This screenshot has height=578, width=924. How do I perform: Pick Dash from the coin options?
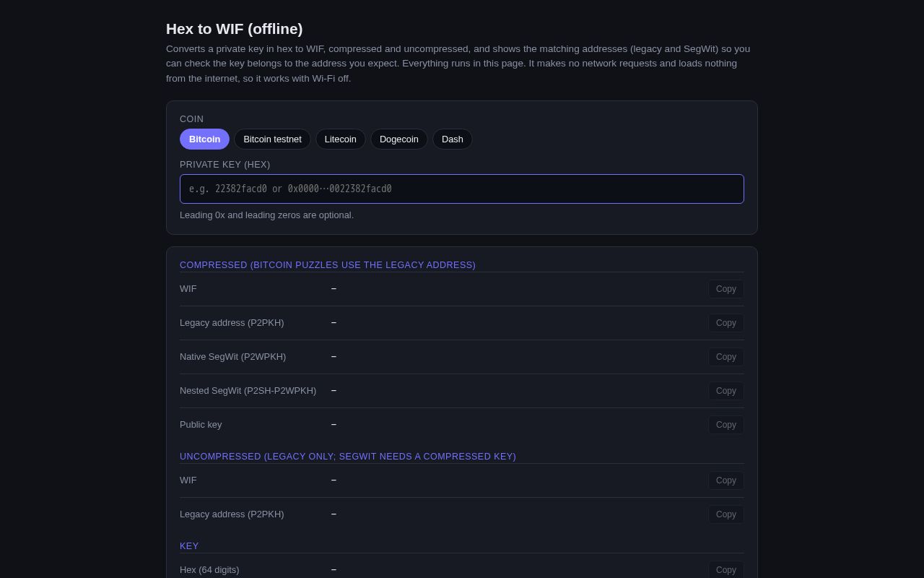pos(453,139)
